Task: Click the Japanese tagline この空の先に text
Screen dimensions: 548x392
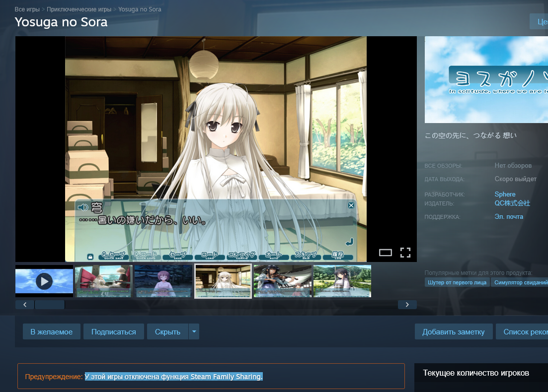Action: [x=471, y=135]
